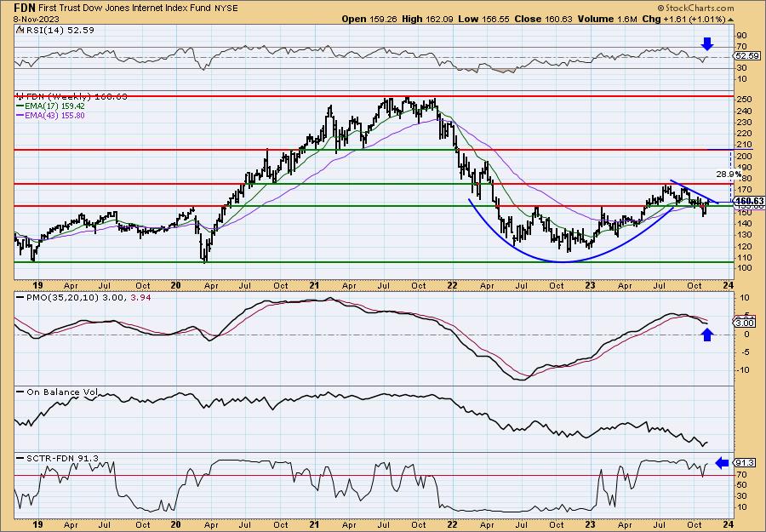Click the -10 PMO axis label
This screenshot has width=766, height=532.
click(744, 369)
